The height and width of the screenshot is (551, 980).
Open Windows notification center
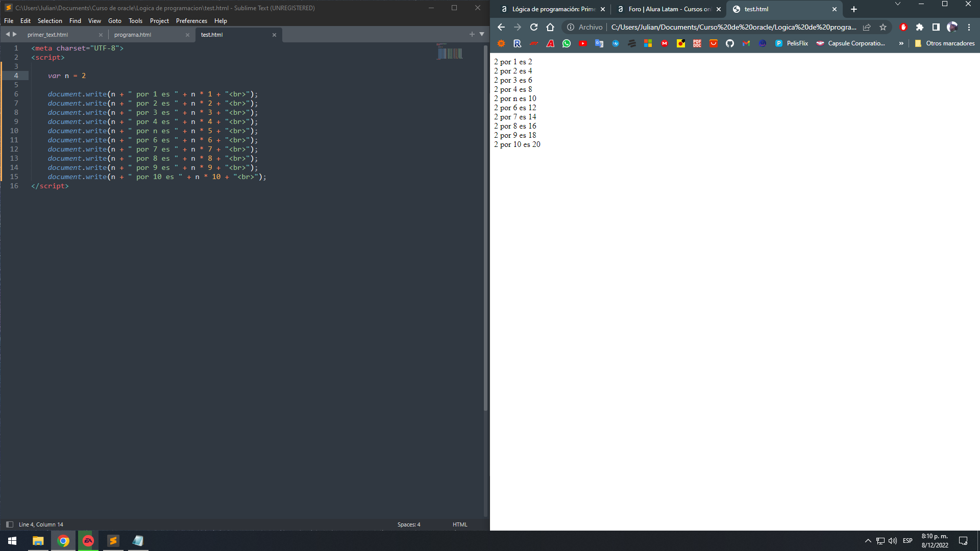963,541
